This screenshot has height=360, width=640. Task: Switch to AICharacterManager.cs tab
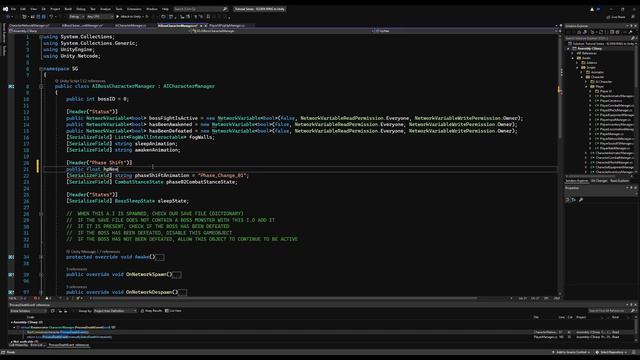pyautogui.click(x=130, y=25)
